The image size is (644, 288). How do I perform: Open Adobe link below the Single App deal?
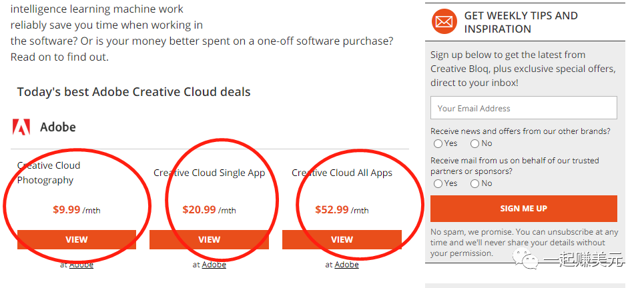(214, 265)
